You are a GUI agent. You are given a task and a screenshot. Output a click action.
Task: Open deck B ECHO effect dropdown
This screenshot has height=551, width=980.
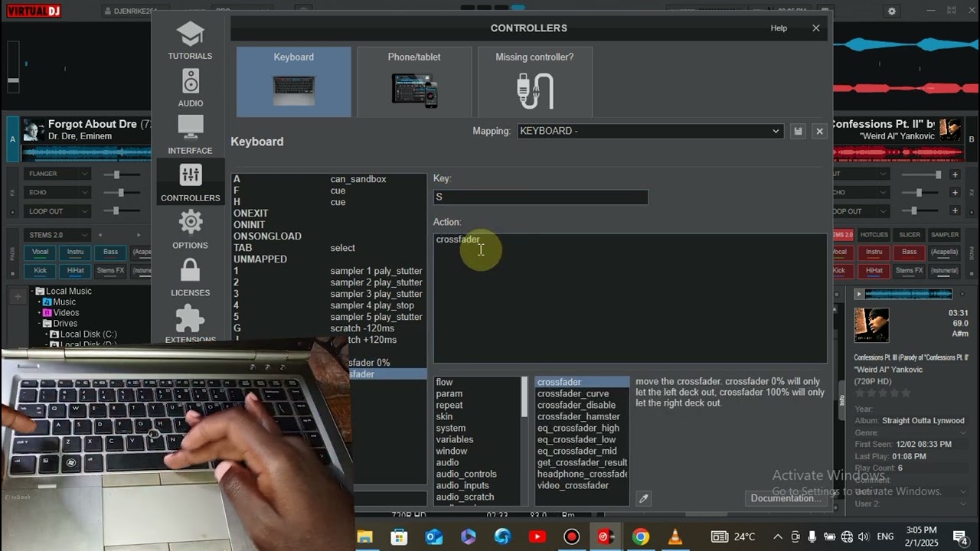click(x=861, y=193)
